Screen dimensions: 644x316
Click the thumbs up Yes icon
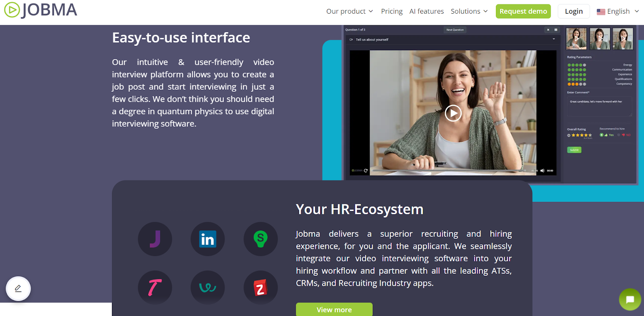click(606, 135)
